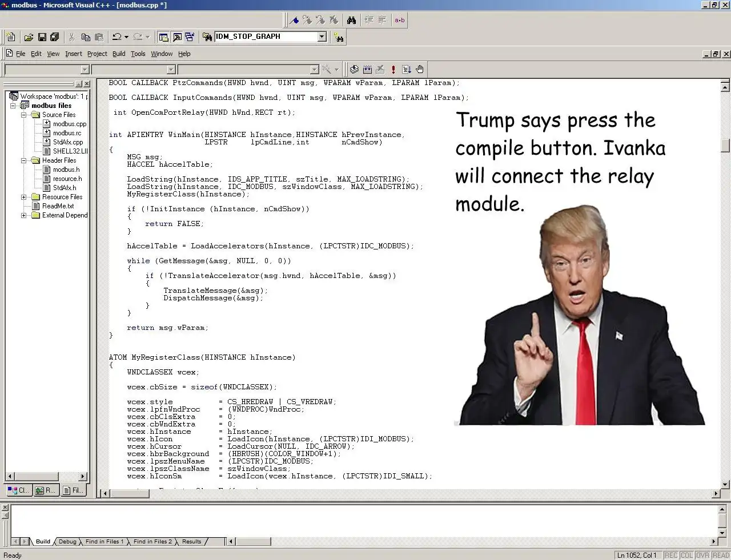Jump to the previous bookmark
The image size is (731, 560).
(320, 20)
